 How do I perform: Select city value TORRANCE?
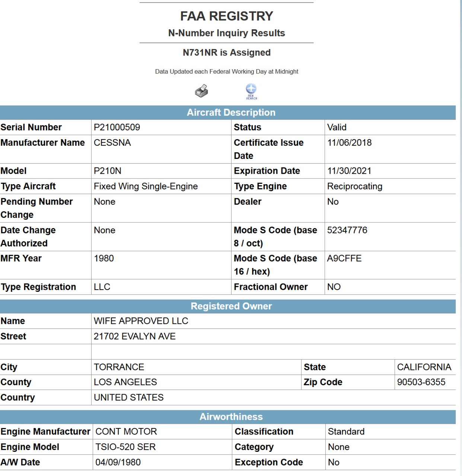click(x=119, y=367)
